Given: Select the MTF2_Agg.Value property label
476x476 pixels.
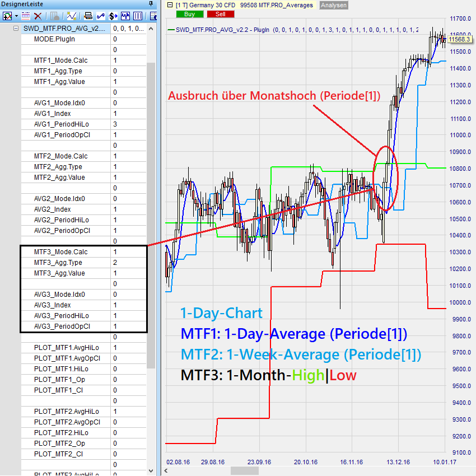Looking at the screenshot, I should [59, 178].
